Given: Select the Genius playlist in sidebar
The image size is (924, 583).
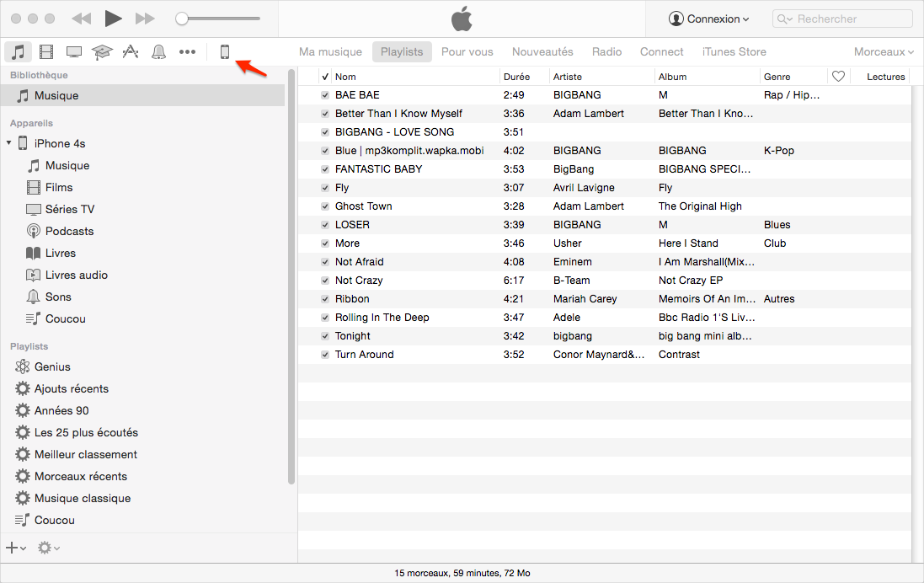Looking at the screenshot, I should [x=52, y=367].
